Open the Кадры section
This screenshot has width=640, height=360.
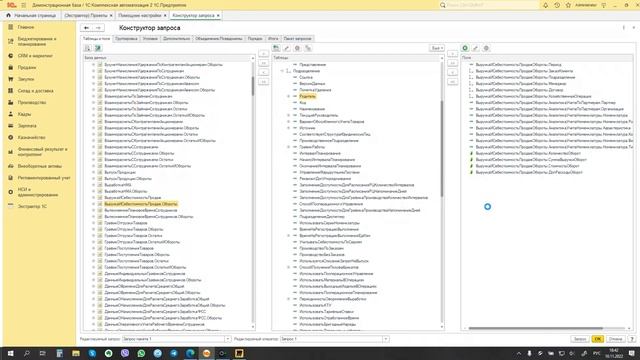pyautogui.click(x=24, y=114)
